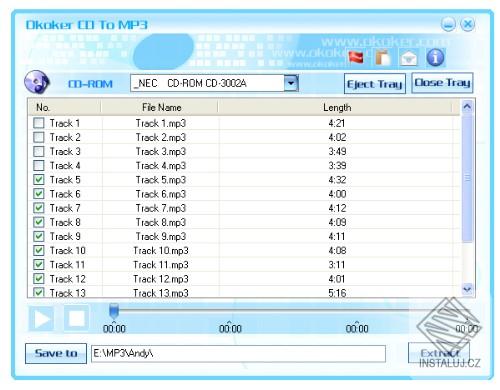Start playback with the Play button
The height and width of the screenshot is (390, 500).
click(41, 319)
